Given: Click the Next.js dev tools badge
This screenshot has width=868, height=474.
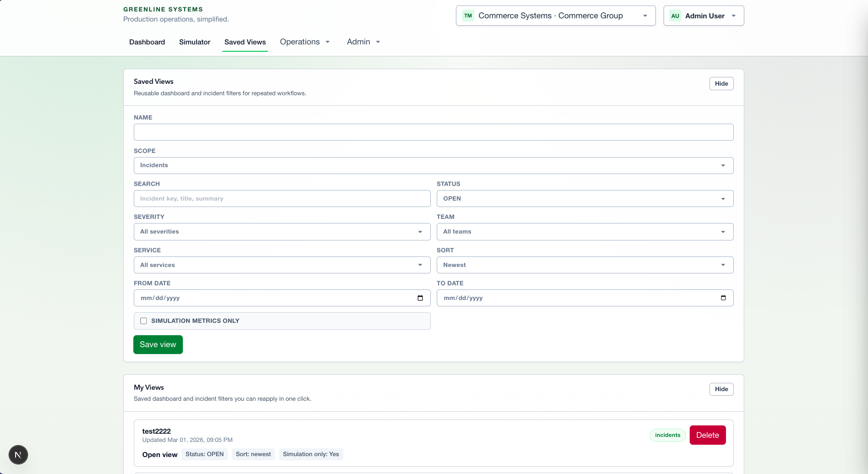Looking at the screenshot, I should pyautogui.click(x=18, y=455).
